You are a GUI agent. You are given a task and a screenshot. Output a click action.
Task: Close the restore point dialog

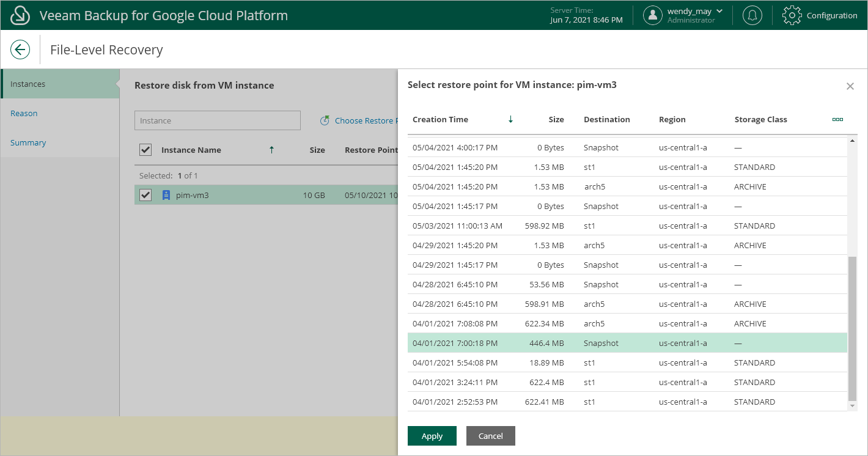coord(850,86)
